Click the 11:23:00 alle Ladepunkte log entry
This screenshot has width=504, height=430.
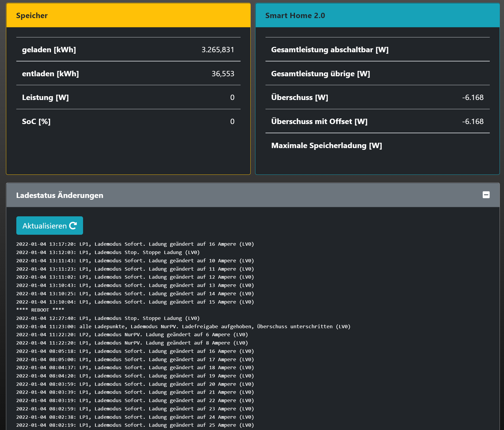pos(183,326)
